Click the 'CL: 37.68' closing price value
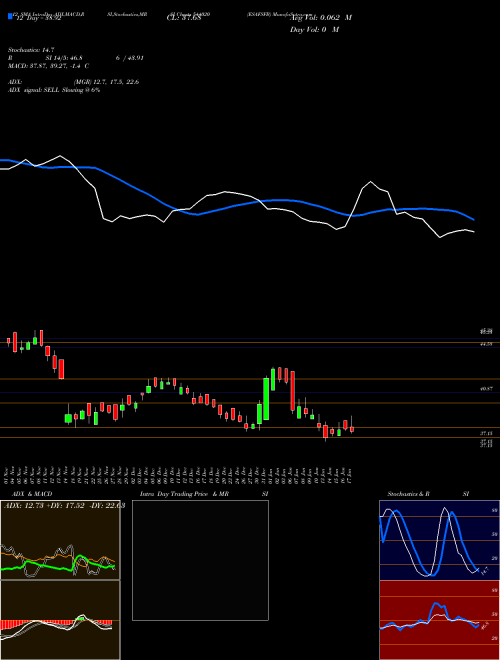Viewport: 500px width, 660px height. [x=183, y=18]
